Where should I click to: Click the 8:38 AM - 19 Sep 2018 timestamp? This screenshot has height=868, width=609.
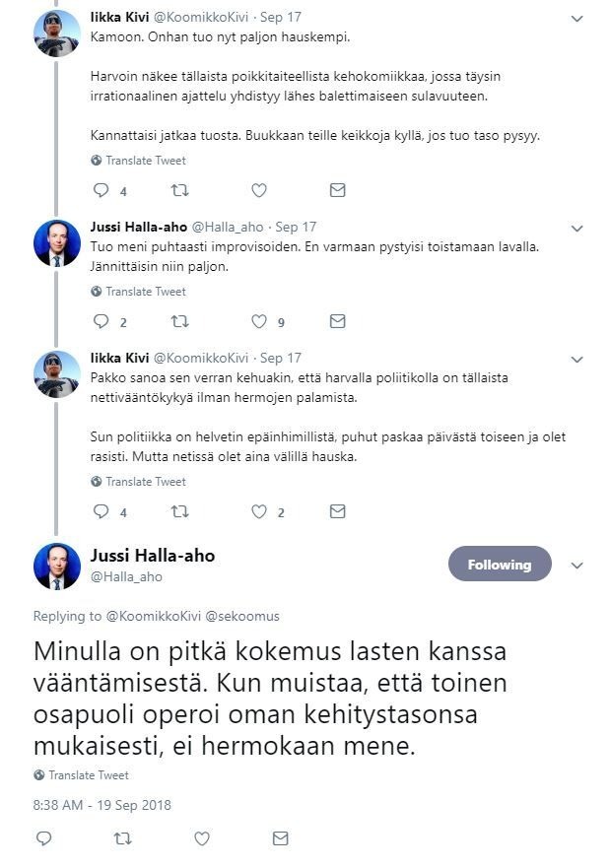(102, 805)
